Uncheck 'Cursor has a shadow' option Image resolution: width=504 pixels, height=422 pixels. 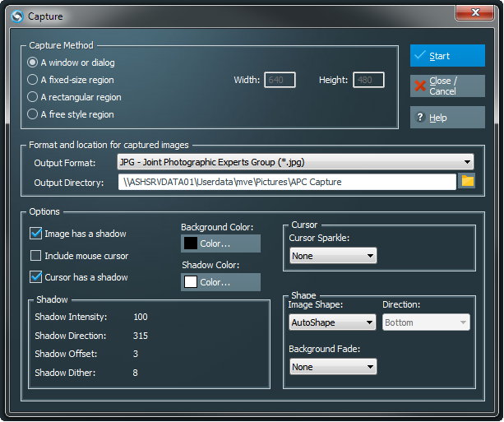(x=36, y=277)
